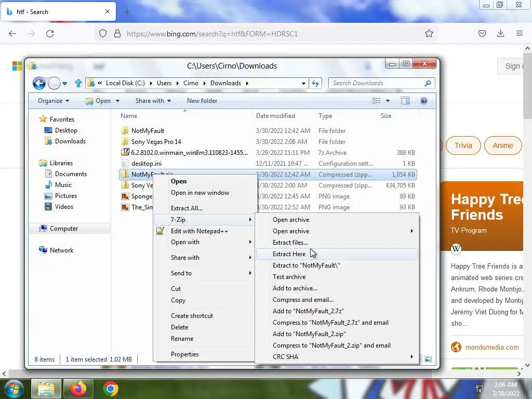This screenshot has height=399, width=532.
Task: Open Share with toolbar dropdown
Action: 153,101
